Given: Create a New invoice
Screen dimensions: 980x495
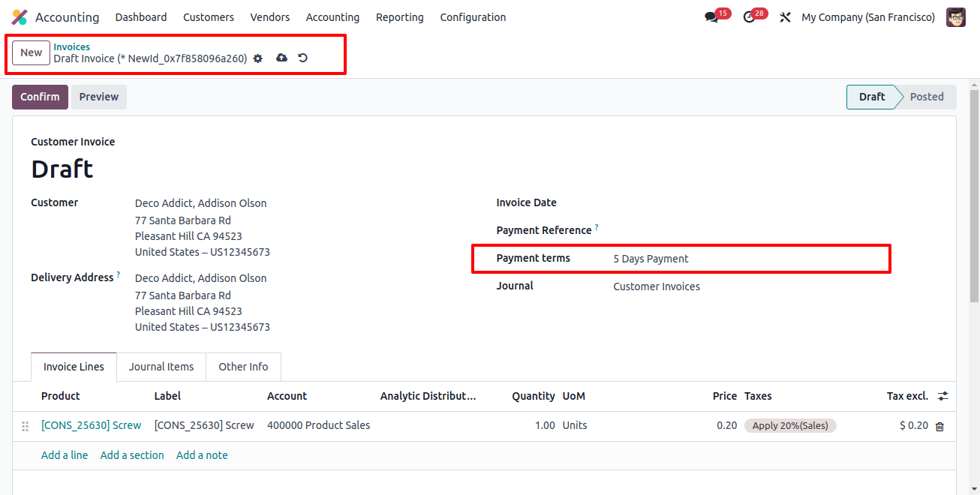Looking at the screenshot, I should tap(31, 52).
